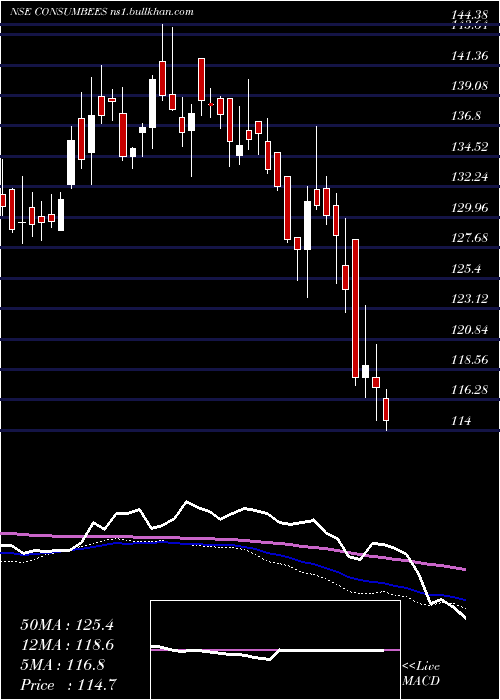Click the Price : 114.7 readout
The image size is (500, 700).
[x=70, y=685]
